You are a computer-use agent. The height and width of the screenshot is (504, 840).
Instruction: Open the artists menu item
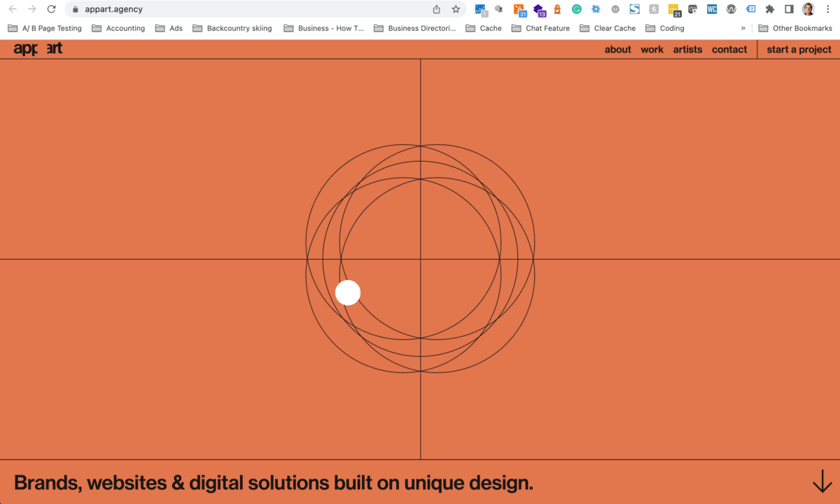click(x=687, y=49)
